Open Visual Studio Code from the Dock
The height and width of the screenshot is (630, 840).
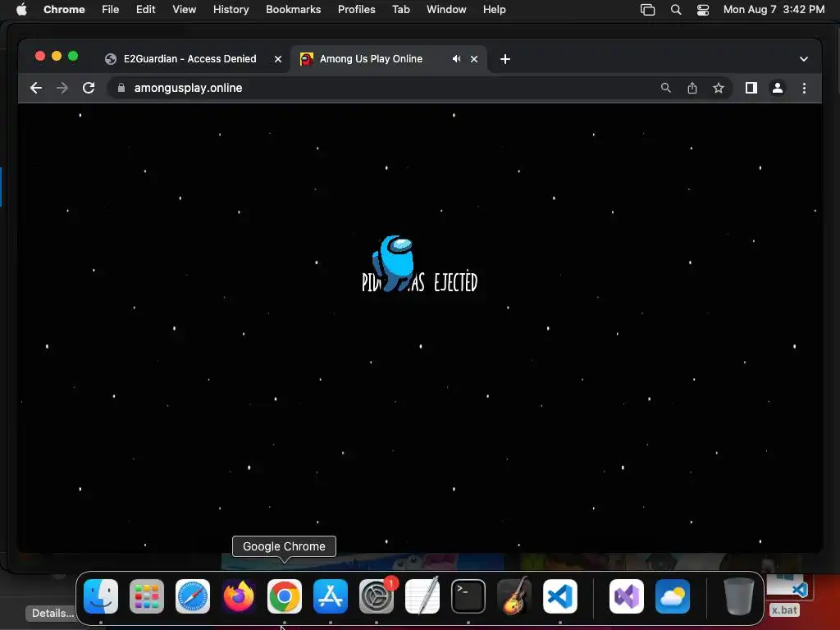(560, 596)
